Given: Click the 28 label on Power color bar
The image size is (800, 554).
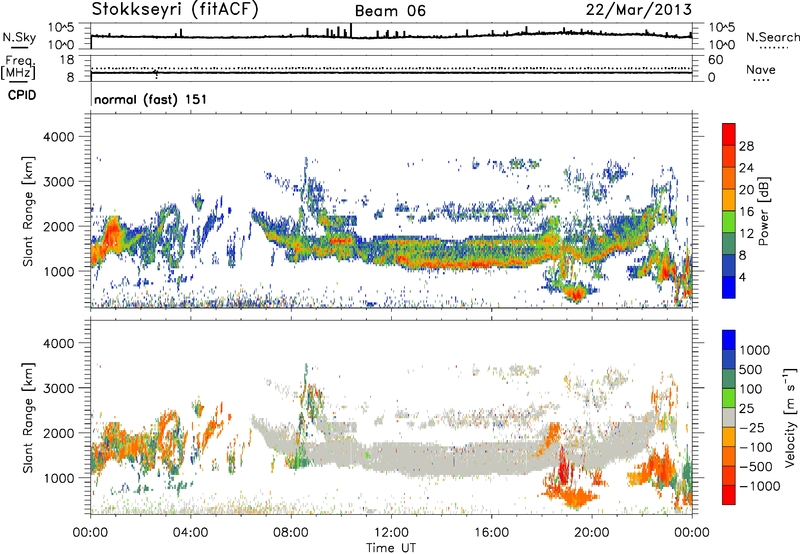Looking at the screenshot, I should 746,146.
